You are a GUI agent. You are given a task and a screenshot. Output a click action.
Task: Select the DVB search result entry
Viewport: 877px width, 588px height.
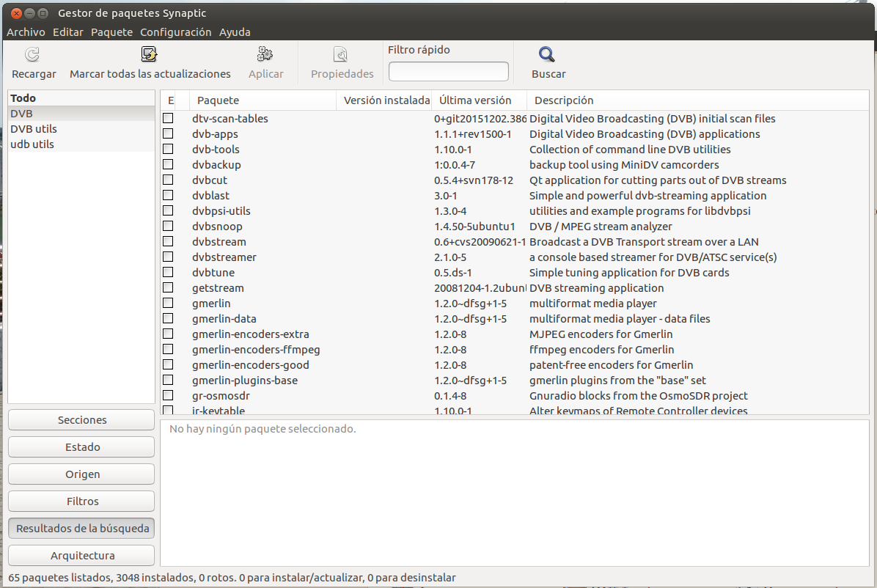pos(81,114)
